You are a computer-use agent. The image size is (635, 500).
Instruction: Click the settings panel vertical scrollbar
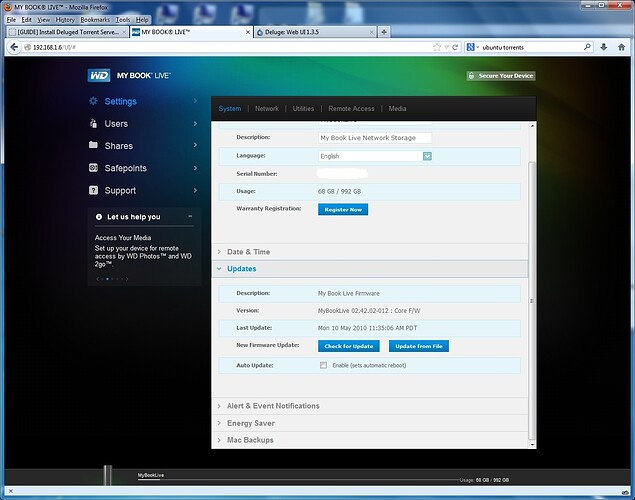pos(532,301)
